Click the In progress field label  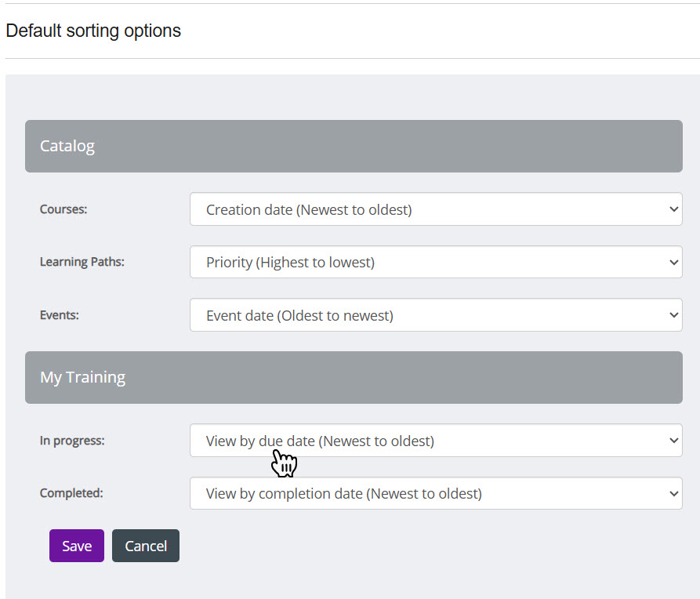pyautogui.click(x=72, y=441)
